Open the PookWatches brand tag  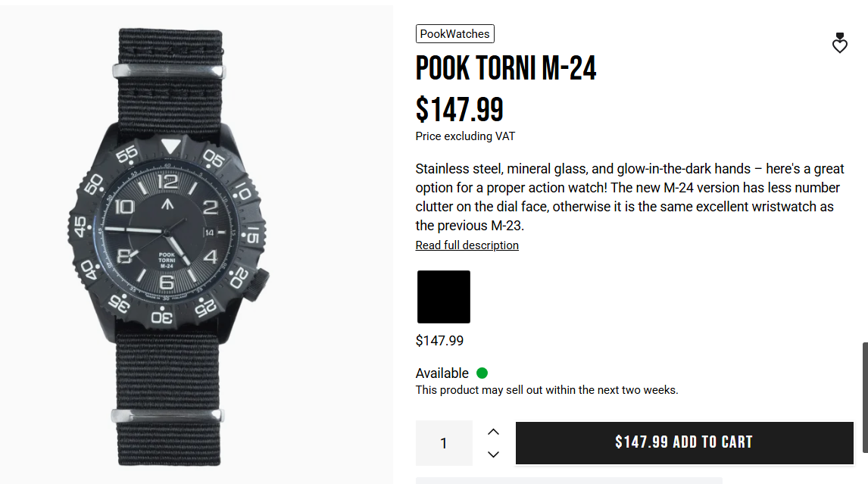click(x=454, y=33)
